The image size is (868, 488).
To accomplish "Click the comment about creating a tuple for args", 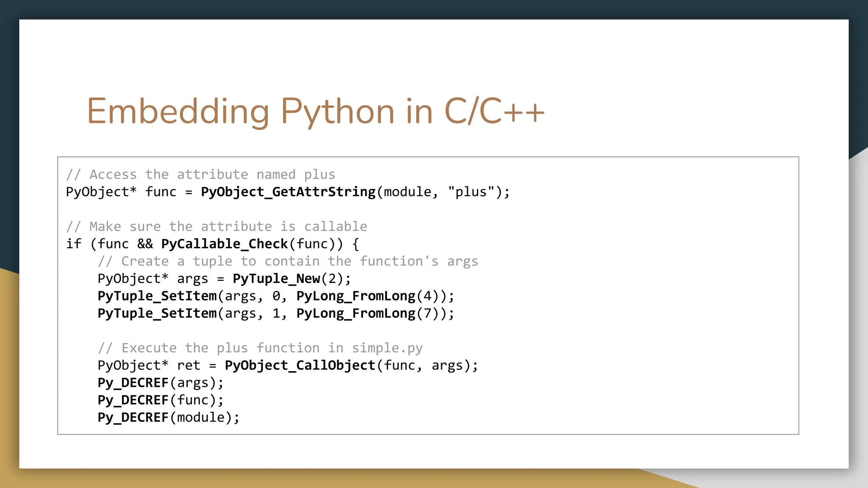I will click(288, 261).
